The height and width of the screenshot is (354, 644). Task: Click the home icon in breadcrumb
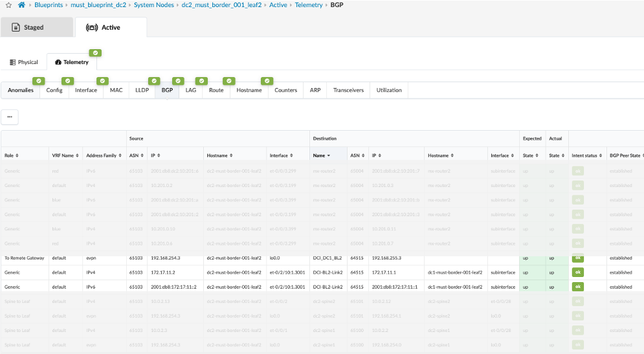21,5
